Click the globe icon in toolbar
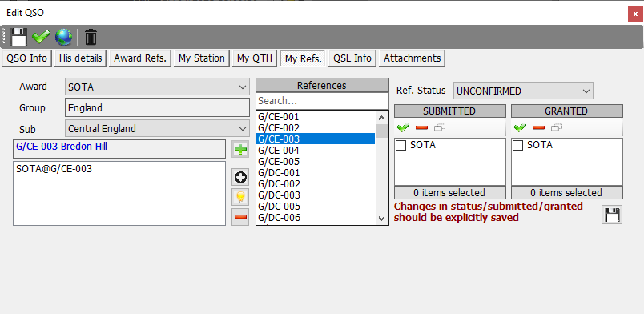Screen dimensions: 644x314 [x=63, y=38]
